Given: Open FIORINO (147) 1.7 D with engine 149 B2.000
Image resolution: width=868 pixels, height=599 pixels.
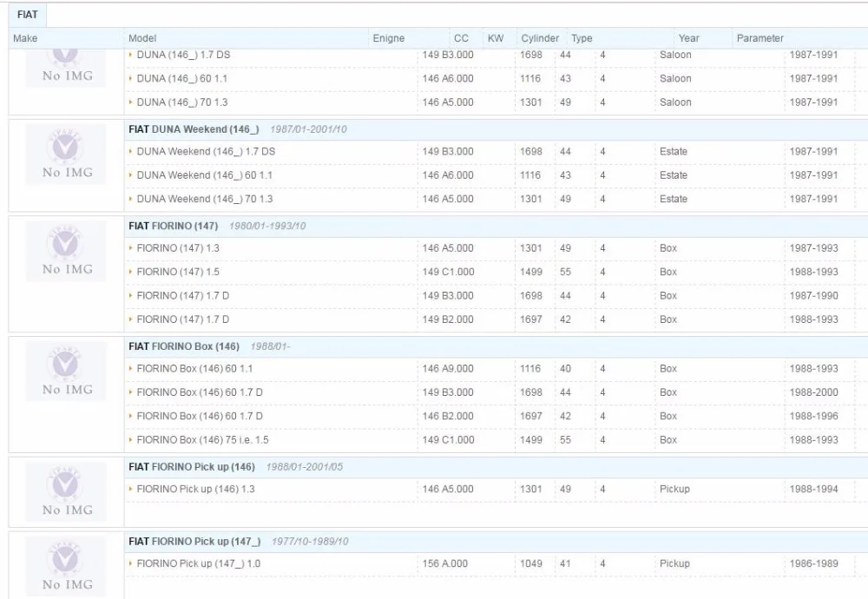Looking at the screenshot, I should [x=182, y=319].
